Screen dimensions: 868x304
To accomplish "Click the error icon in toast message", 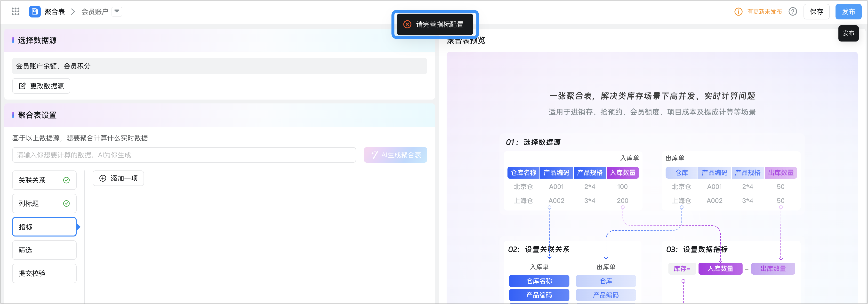I will (407, 24).
